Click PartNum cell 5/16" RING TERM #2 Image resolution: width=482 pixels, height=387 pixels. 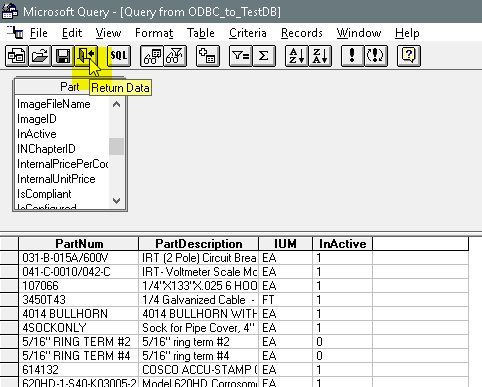click(79, 342)
